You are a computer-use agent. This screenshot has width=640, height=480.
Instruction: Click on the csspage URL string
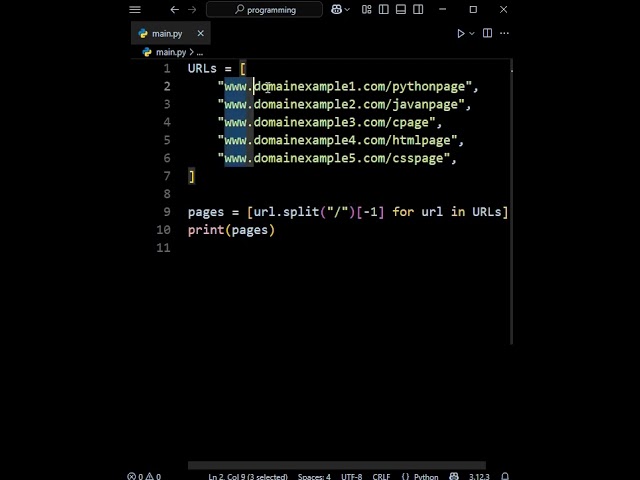pyautogui.click(x=334, y=158)
